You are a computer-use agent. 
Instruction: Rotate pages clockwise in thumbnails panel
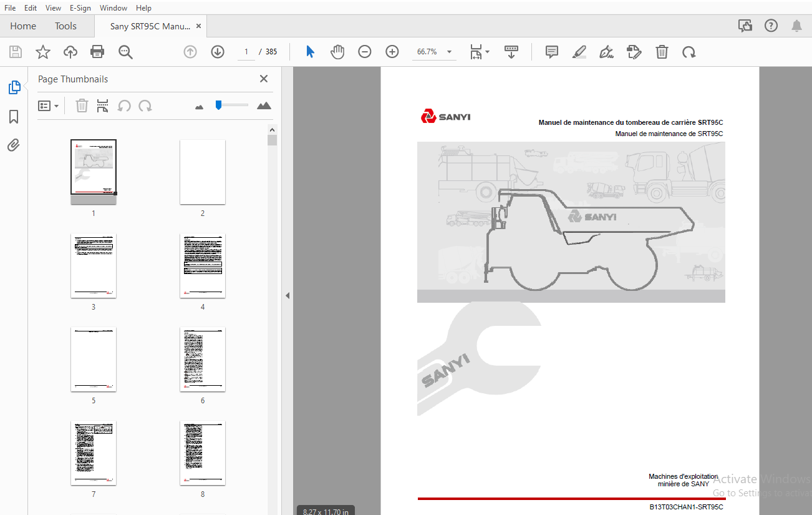(145, 105)
